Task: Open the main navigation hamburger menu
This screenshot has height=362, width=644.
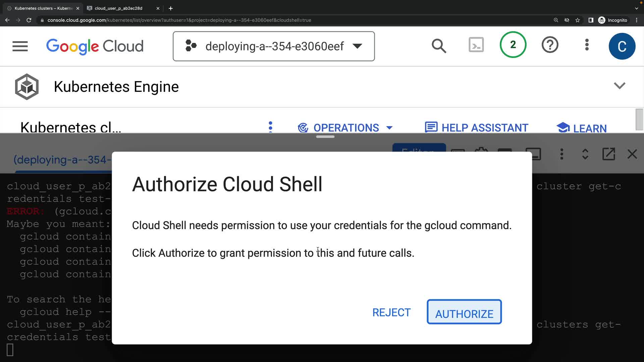Action: pyautogui.click(x=20, y=46)
